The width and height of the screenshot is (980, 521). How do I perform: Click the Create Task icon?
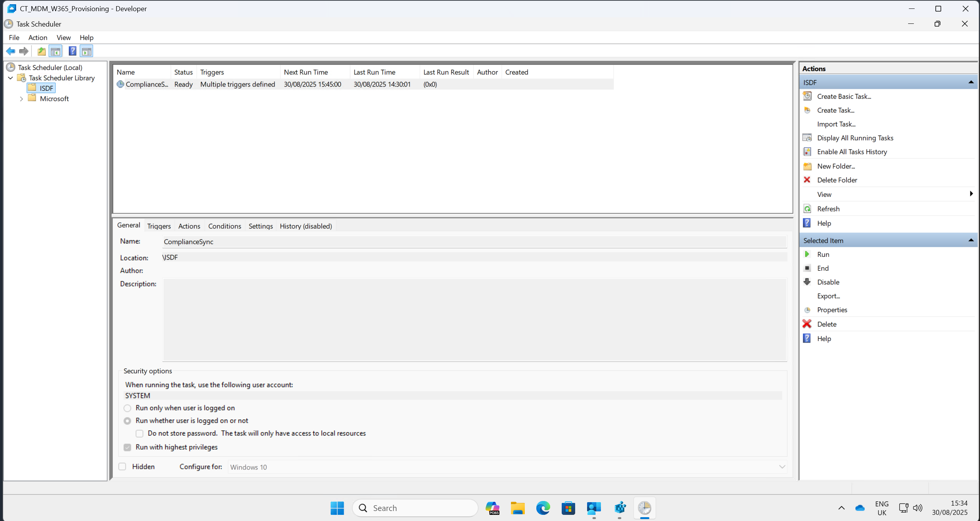(807, 110)
